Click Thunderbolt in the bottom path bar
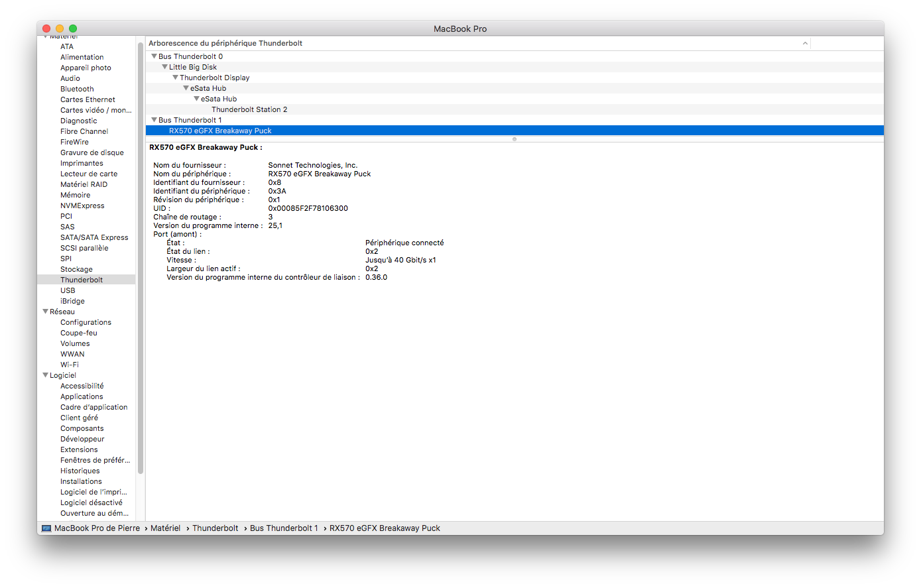921x588 pixels. click(215, 528)
